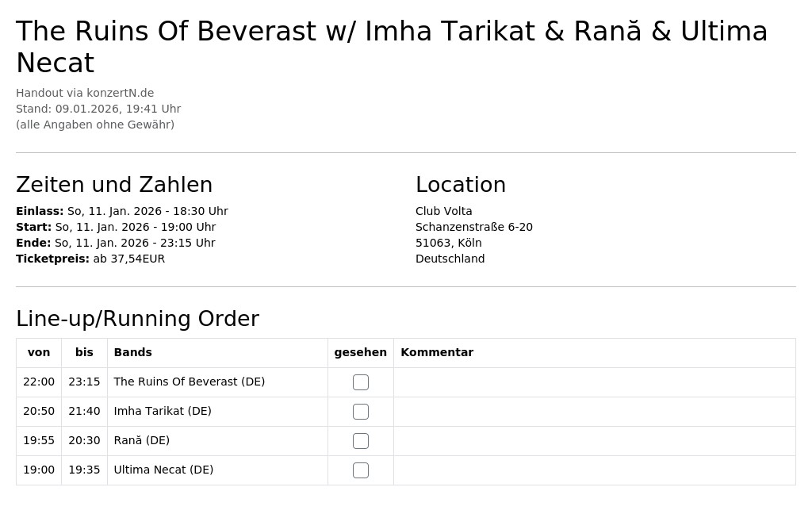
Task: Click the Ticketpreis ab 37,54EUR line
Action: 90,259
